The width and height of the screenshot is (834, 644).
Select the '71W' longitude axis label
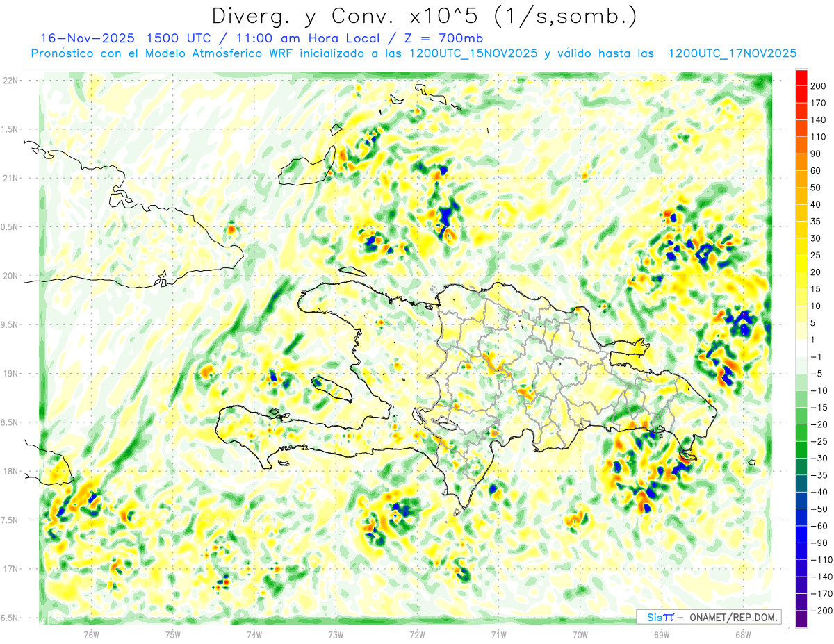pos(498,634)
